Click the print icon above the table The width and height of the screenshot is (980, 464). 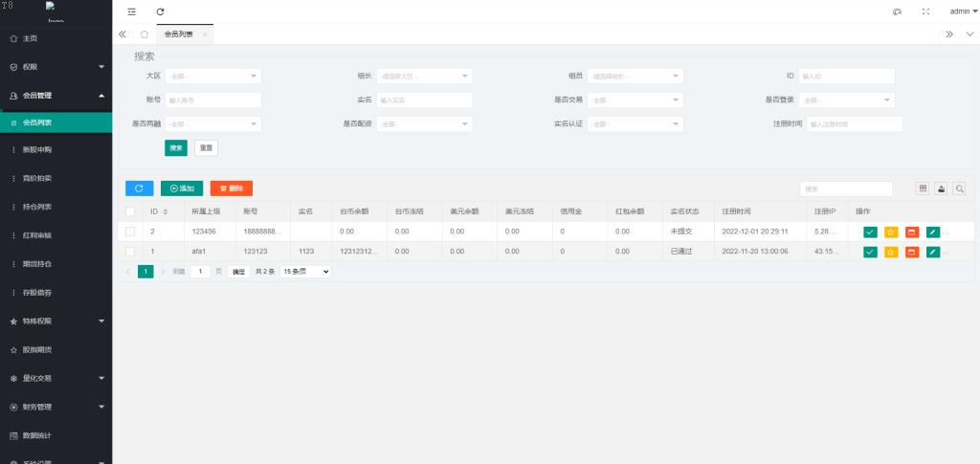click(940, 189)
